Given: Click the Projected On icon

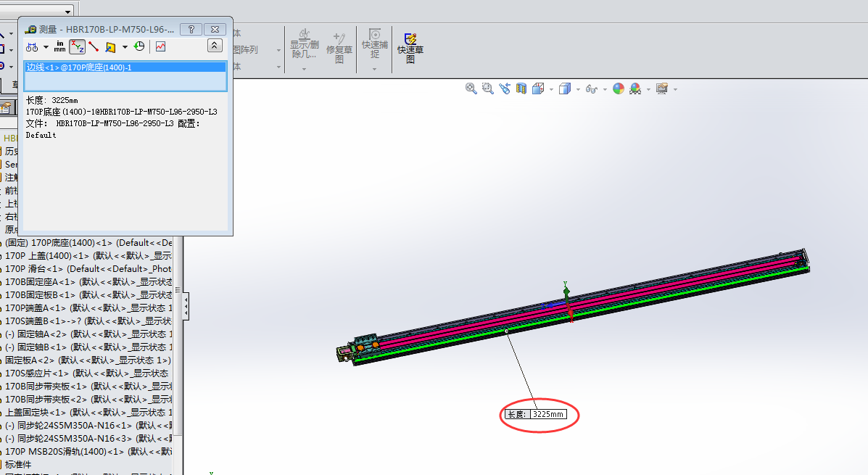Looking at the screenshot, I should tap(110, 47).
